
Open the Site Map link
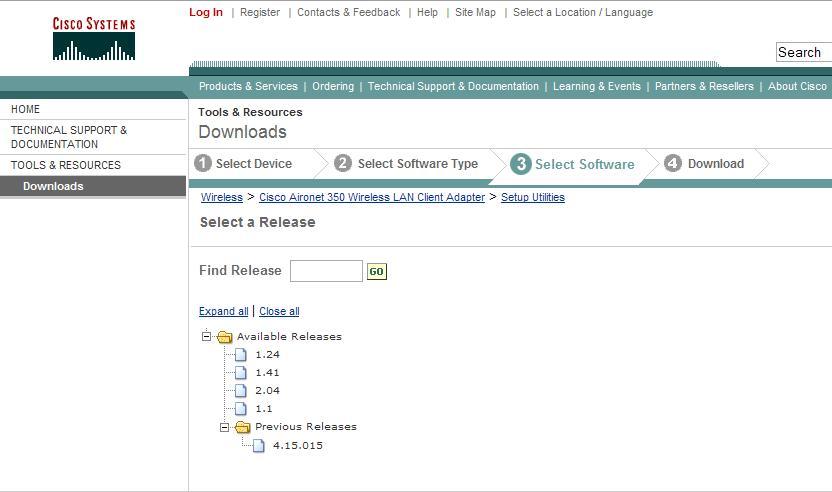pyautogui.click(x=475, y=12)
